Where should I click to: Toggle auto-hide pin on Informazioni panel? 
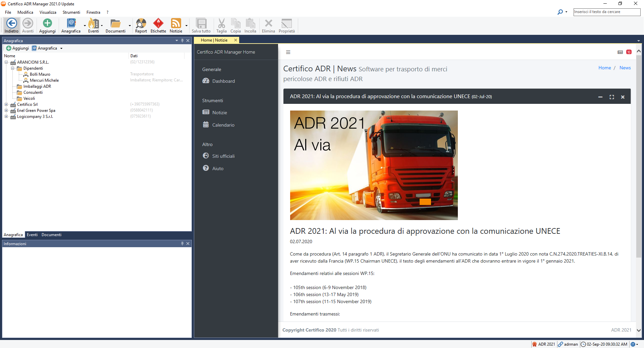(182, 243)
